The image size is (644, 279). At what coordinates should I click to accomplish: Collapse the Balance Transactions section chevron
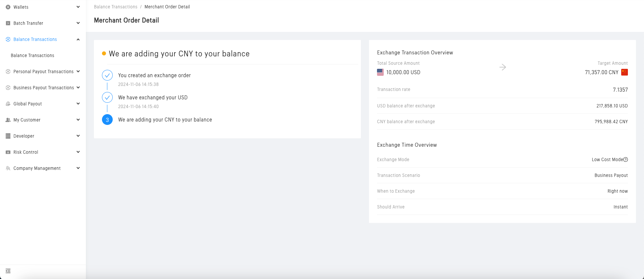click(x=78, y=39)
